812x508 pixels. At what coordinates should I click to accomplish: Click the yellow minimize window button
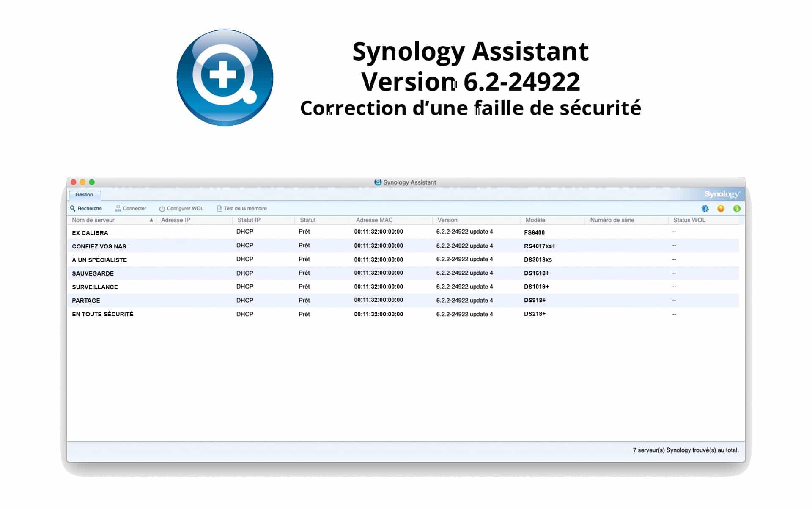pos(83,182)
